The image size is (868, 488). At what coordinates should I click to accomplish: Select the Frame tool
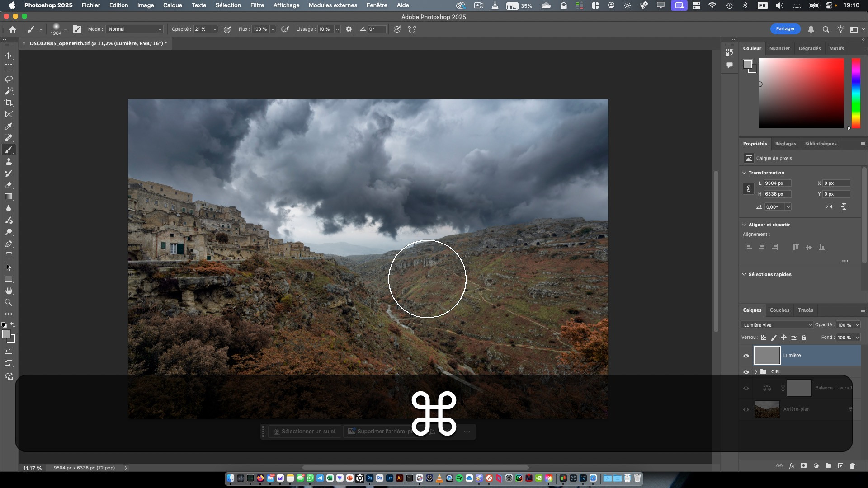coord(9,114)
